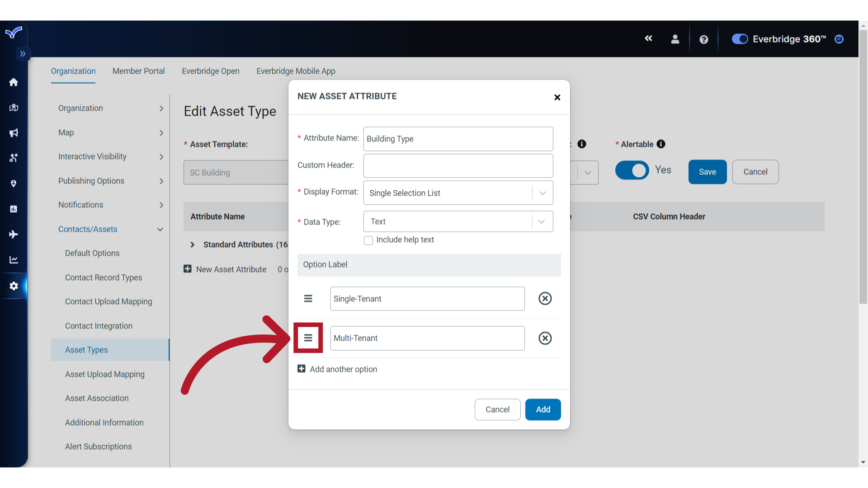Viewport: 868px width, 488px height.
Task: Select the Data Type dropdown
Action: pos(457,221)
